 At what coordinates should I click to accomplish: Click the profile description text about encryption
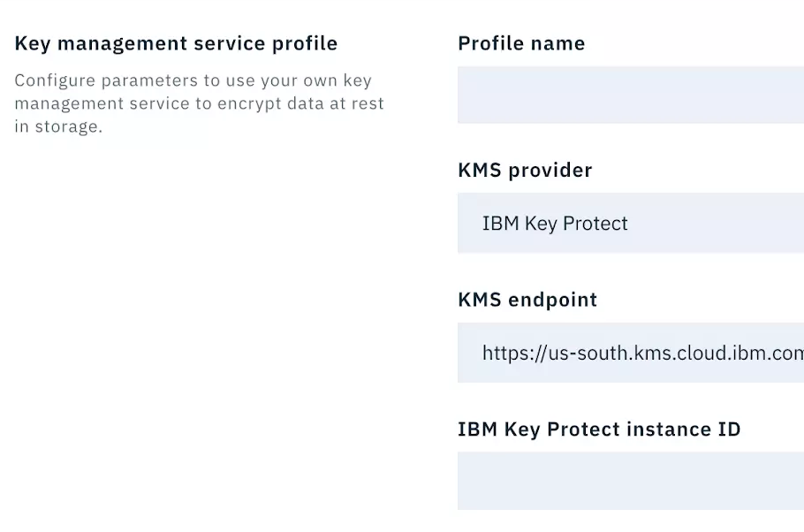(199, 103)
